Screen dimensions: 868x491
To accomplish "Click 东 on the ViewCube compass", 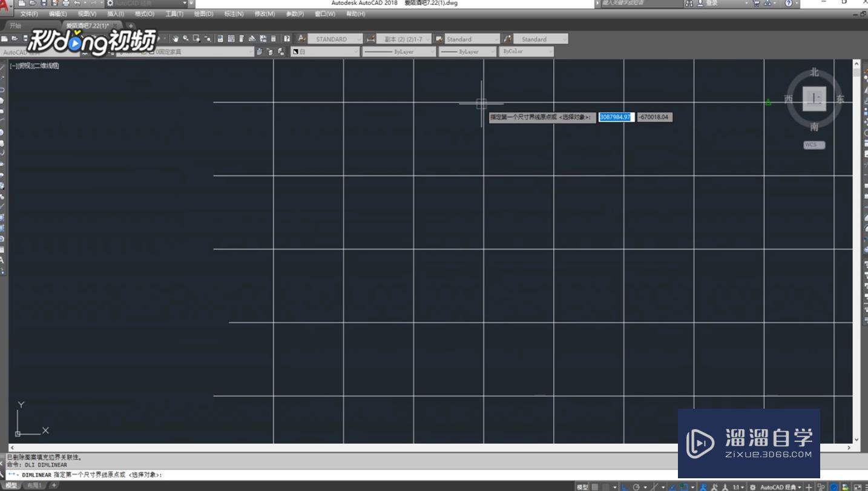I will (x=840, y=99).
